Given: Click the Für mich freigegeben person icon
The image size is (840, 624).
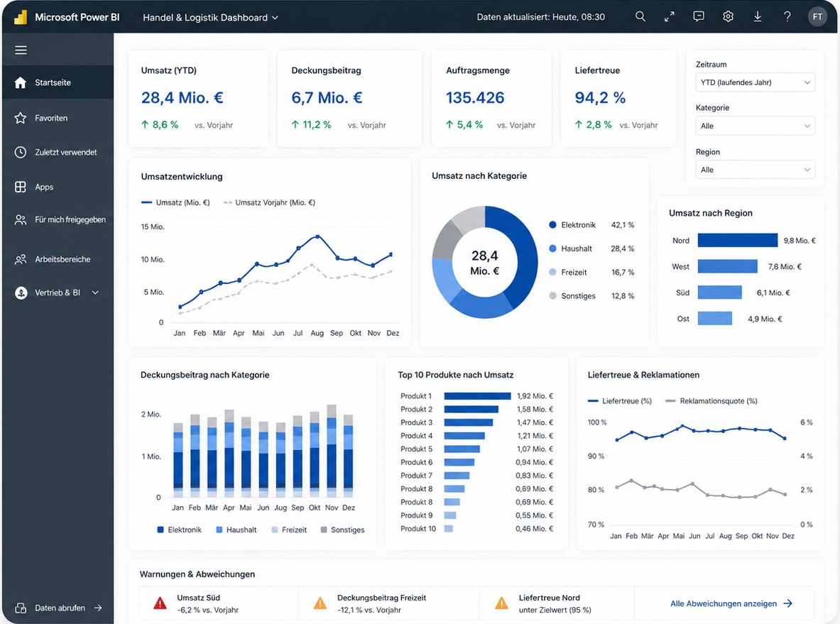Looking at the screenshot, I should click(x=21, y=219).
